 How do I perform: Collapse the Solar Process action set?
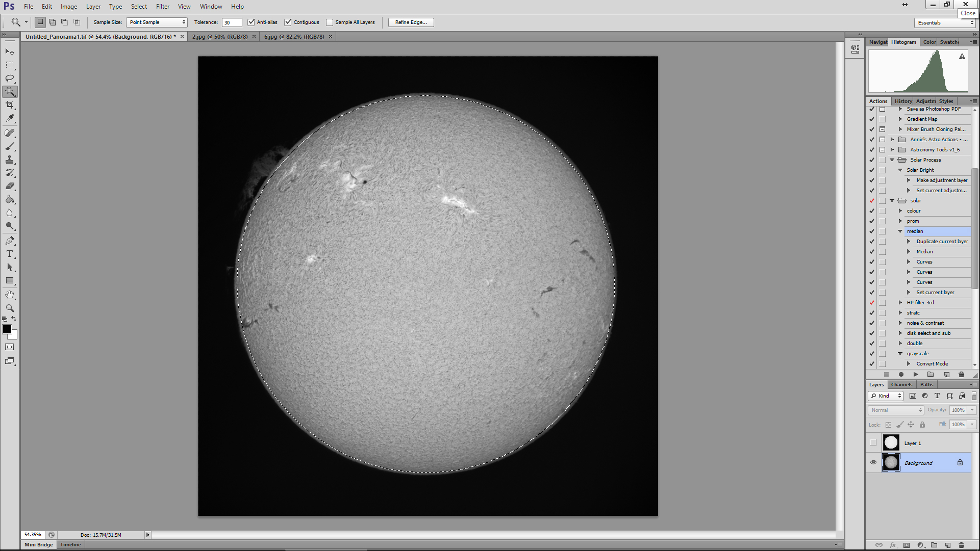(x=892, y=160)
